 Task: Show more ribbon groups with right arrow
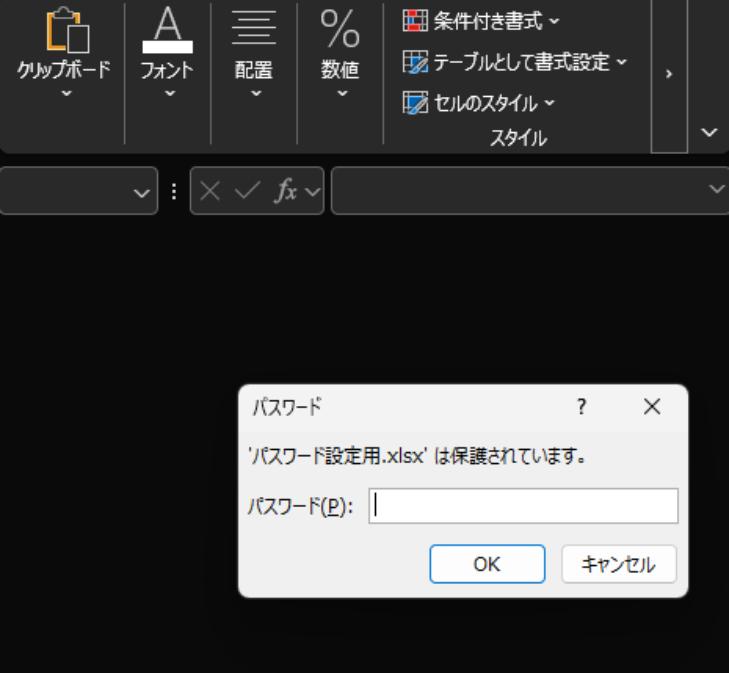[669, 74]
